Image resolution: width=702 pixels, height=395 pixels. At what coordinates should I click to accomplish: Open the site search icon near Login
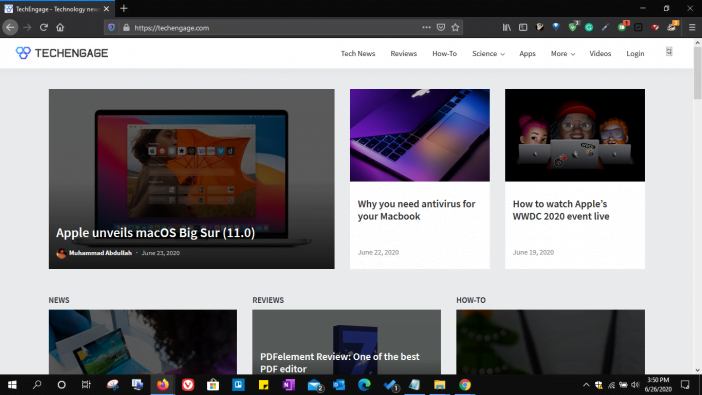(x=669, y=52)
